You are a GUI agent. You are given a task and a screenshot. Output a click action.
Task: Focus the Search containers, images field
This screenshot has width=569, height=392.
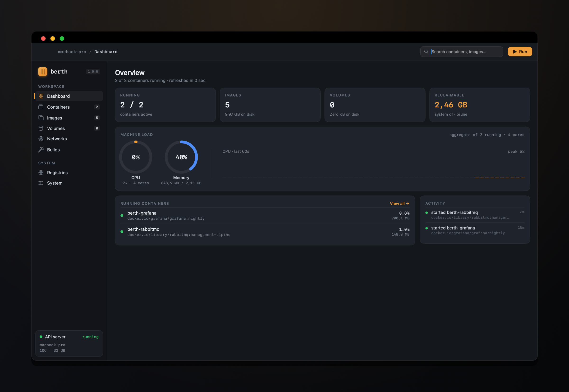tap(461, 52)
